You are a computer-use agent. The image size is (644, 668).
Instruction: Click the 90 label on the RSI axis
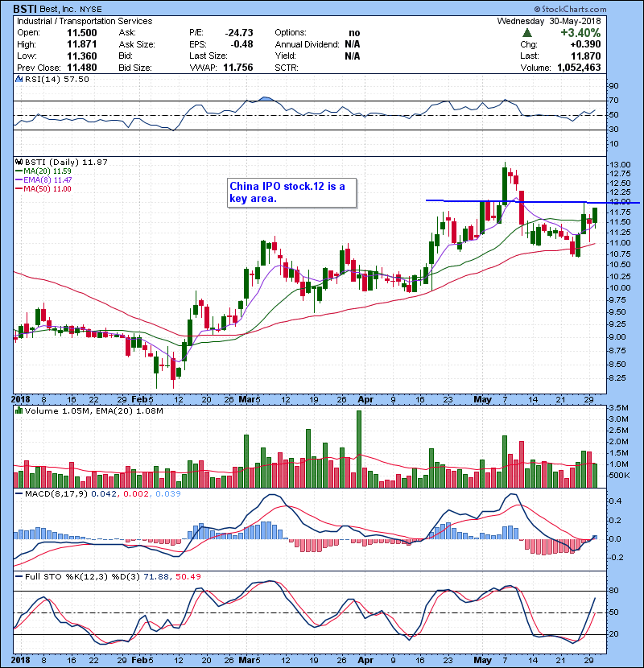(614, 85)
